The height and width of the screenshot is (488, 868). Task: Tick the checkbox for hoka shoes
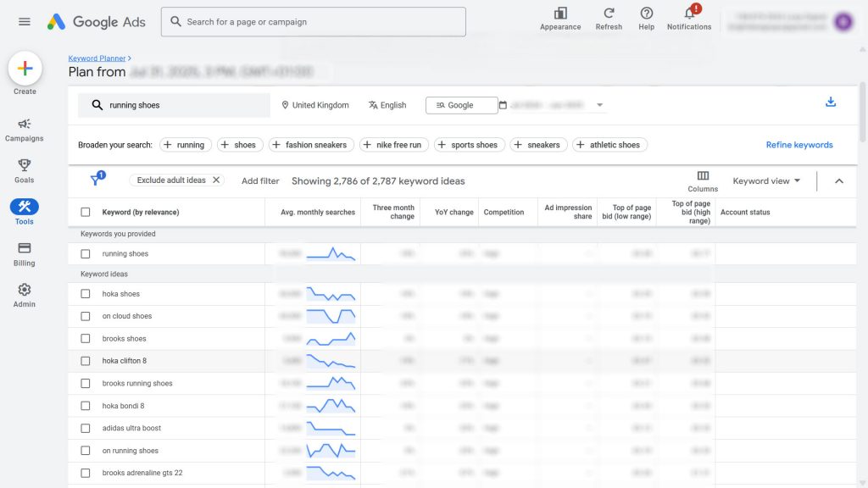(85, 294)
